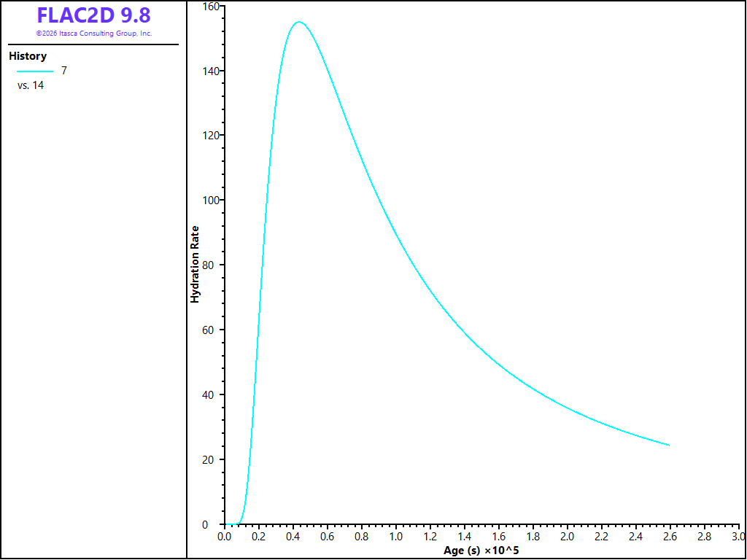747x560 pixels.
Task: Click the FLAC2D 9.8 title text
Action: pyautogui.click(x=94, y=15)
